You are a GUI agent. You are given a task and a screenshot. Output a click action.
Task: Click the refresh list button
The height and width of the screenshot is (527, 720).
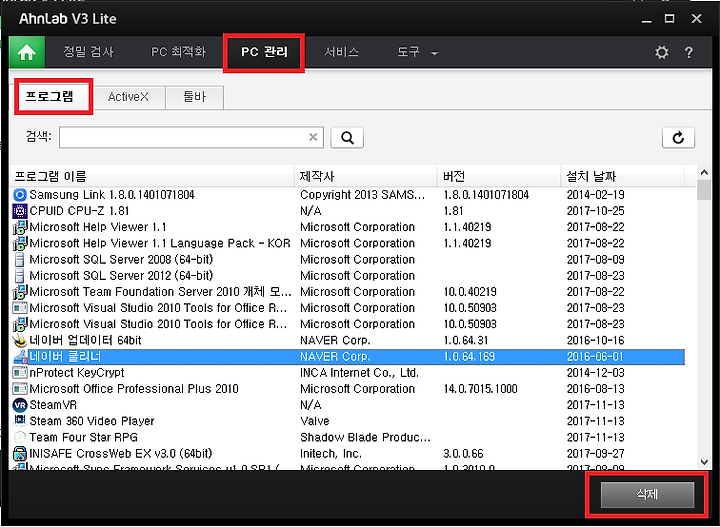[x=678, y=138]
